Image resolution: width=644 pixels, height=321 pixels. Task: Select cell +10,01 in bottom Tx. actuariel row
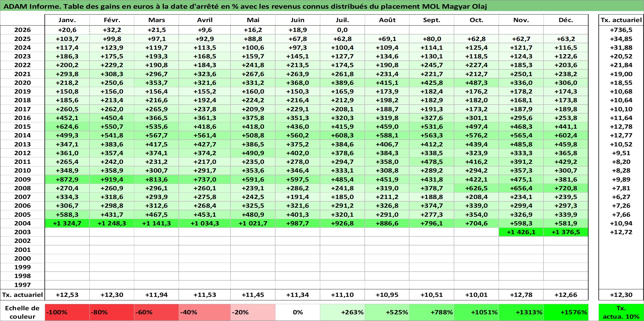pyautogui.click(x=476, y=295)
